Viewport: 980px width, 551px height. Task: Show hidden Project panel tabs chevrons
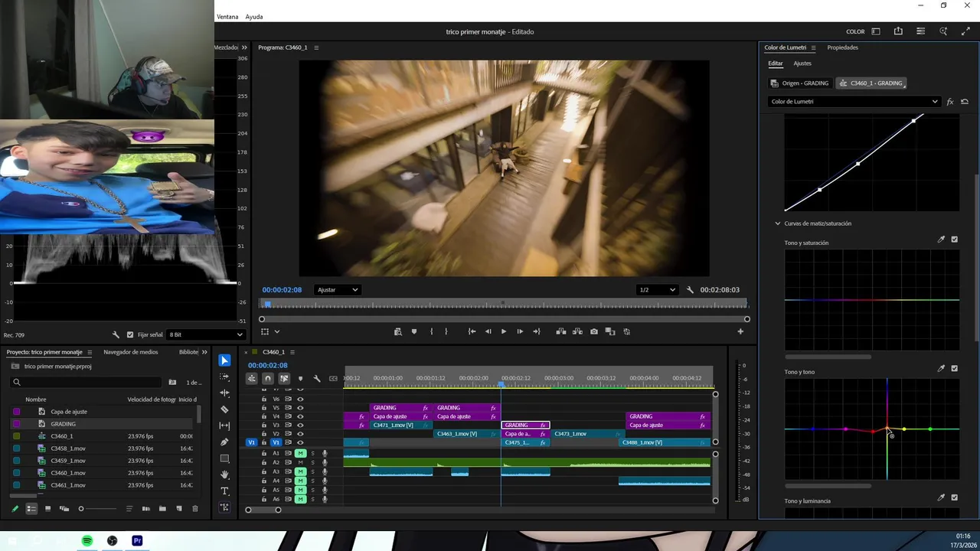point(204,352)
